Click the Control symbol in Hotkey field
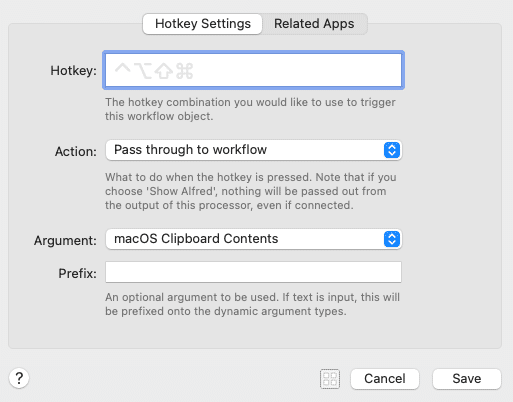 pyautogui.click(x=123, y=70)
